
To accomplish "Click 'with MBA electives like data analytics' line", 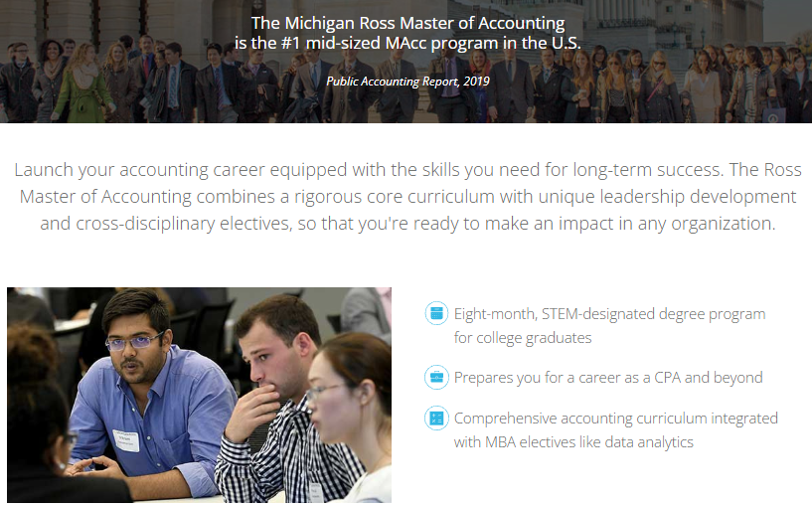I will [x=573, y=441].
